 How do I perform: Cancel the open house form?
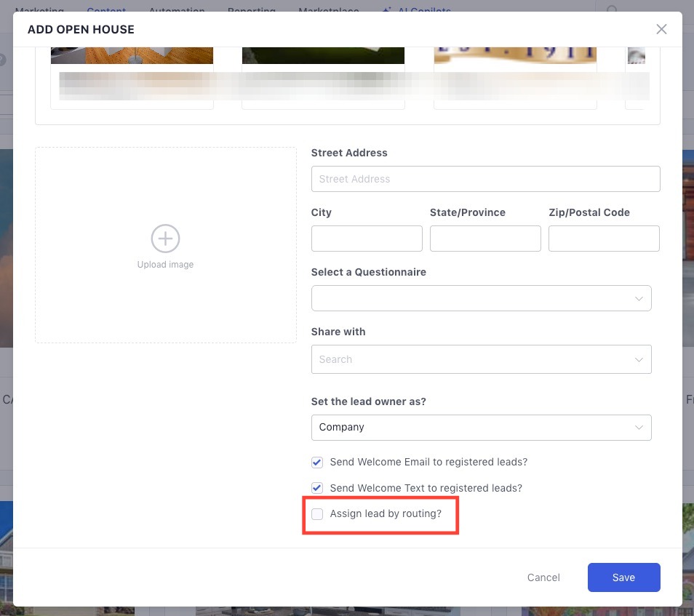[543, 577]
